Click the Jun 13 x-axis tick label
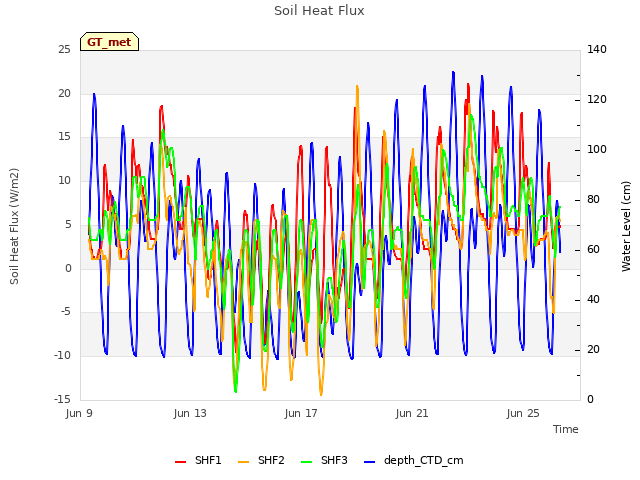This screenshot has width=640, height=480. coord(190,413)
